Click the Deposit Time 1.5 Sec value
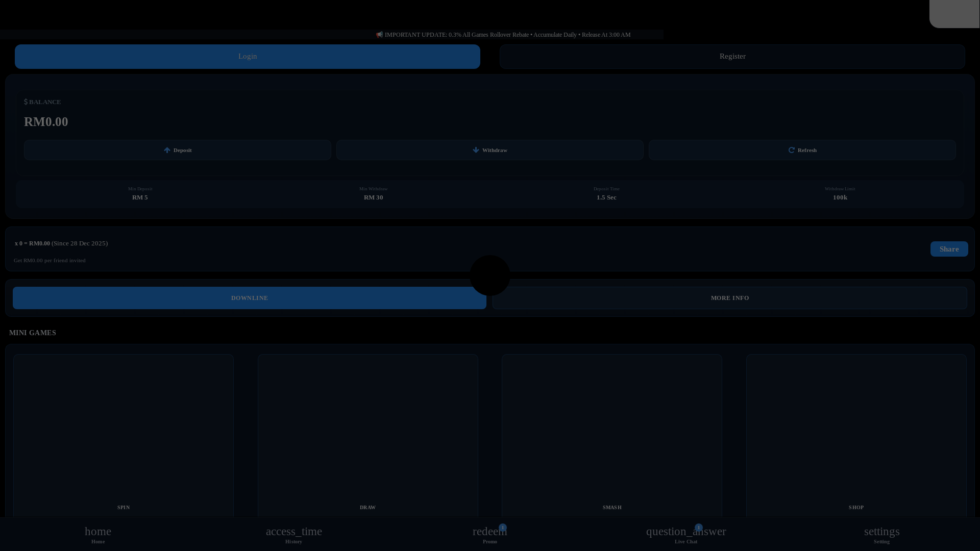 point(606,197)
